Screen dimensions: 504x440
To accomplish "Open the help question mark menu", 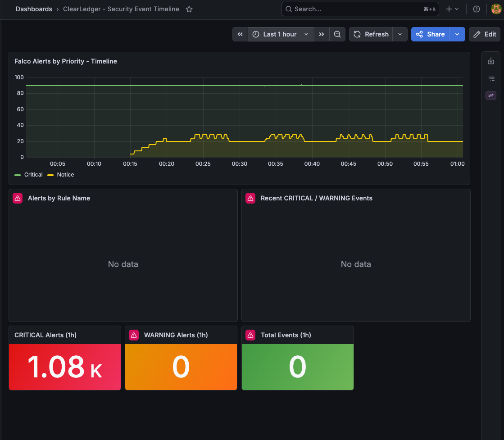I will point(477,9).
